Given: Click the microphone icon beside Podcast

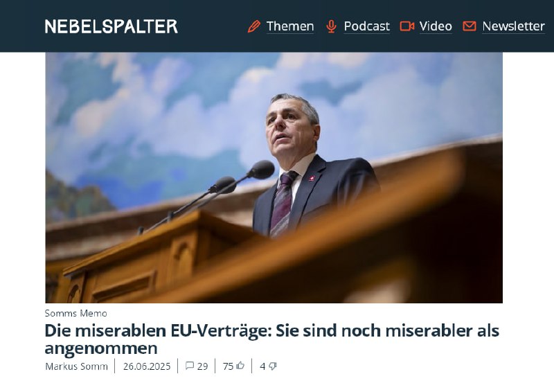Looking at the screenshot, I should pyautogui.click(x=331, y=26).
